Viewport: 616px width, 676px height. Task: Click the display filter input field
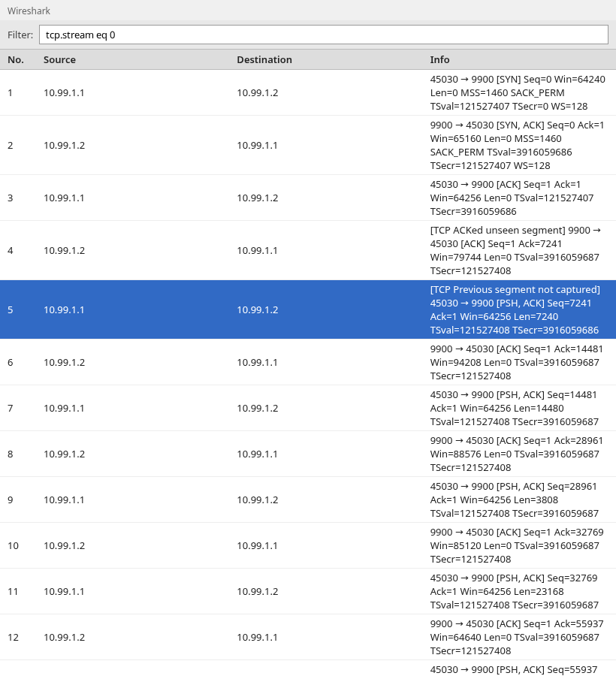(323, 35)
